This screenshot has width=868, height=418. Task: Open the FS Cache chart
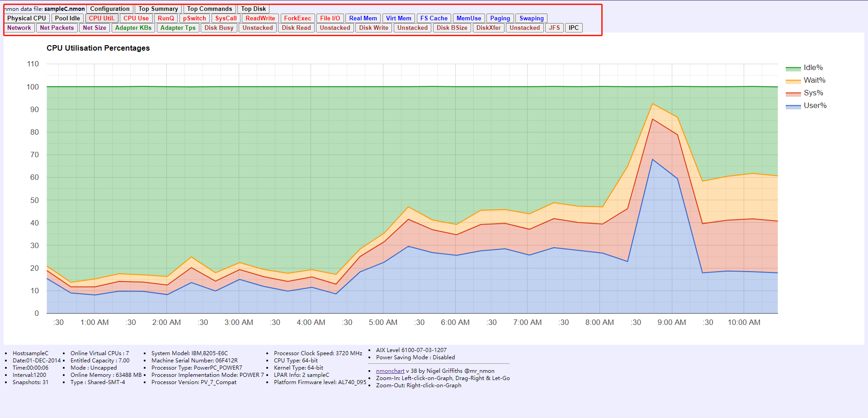[x=434, y=18]
